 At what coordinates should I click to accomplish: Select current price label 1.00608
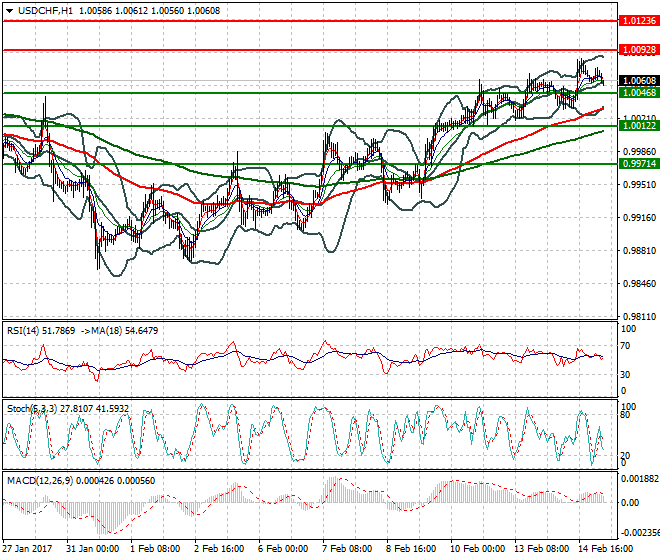click(x=639, y=80)
